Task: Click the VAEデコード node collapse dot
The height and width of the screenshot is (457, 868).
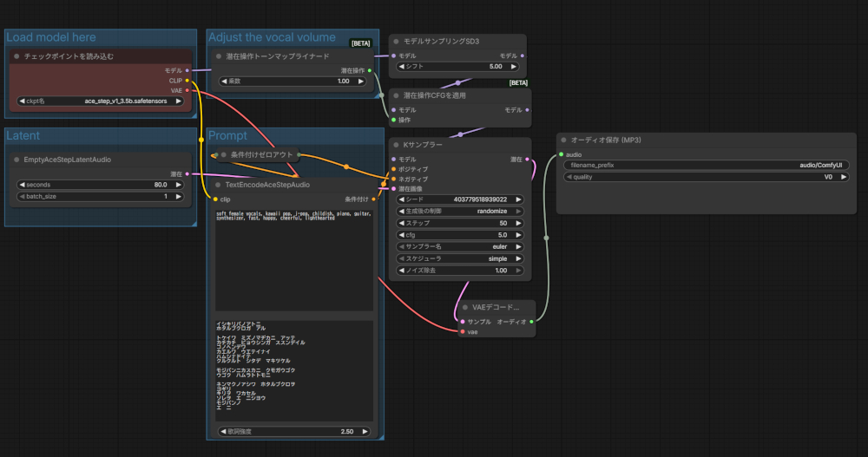Action: click(x=464, y=307)
